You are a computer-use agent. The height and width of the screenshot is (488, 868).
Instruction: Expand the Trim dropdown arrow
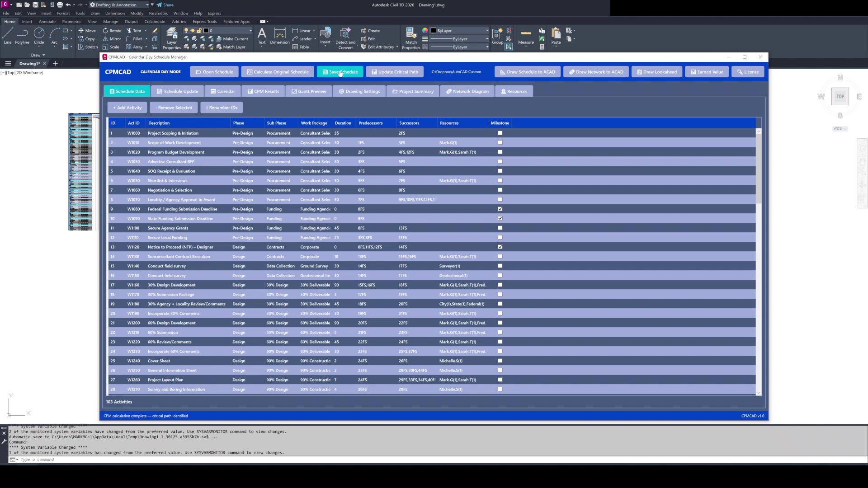(x=146, y=31)
